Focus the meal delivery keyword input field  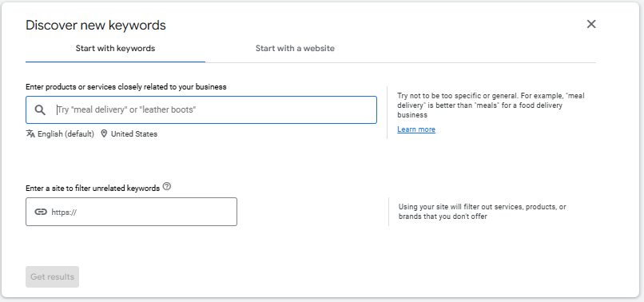tap(201, 109)
